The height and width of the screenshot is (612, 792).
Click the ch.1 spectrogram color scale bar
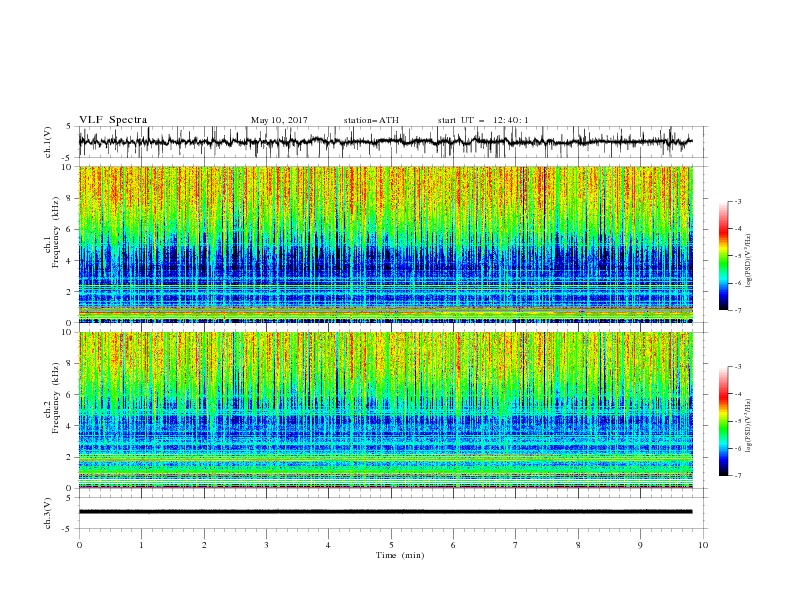click(723, 255)
